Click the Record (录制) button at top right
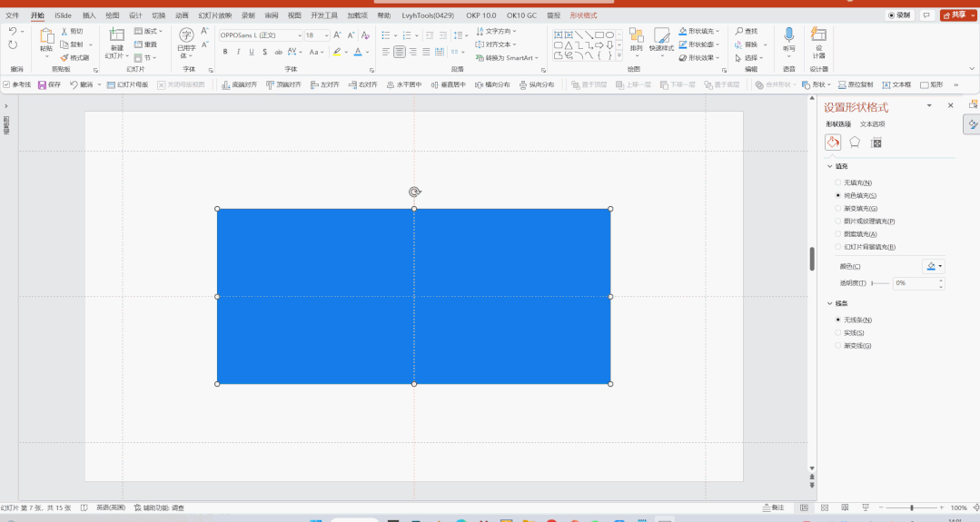 click(899, 15)
